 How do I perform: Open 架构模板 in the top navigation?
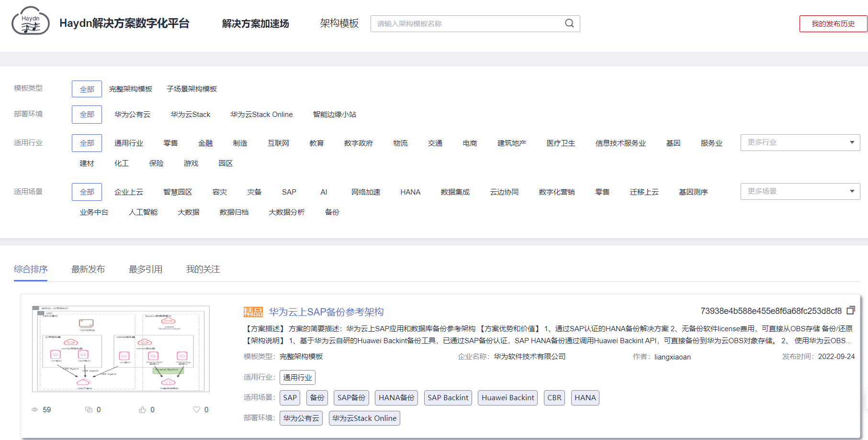pyautogui.click(x=339, y=23)
